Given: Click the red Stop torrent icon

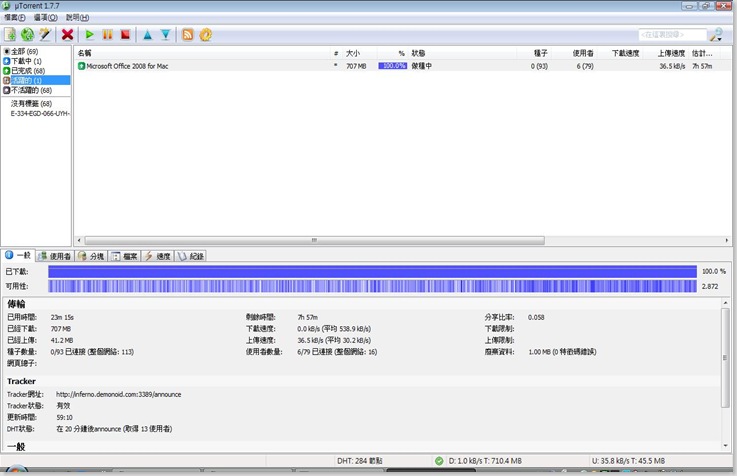Looking at the screenshot, I should tap(125, 34).
